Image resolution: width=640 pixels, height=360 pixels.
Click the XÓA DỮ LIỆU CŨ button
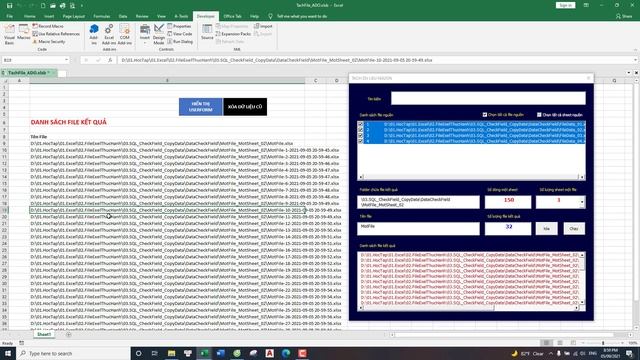click(245, 107)
